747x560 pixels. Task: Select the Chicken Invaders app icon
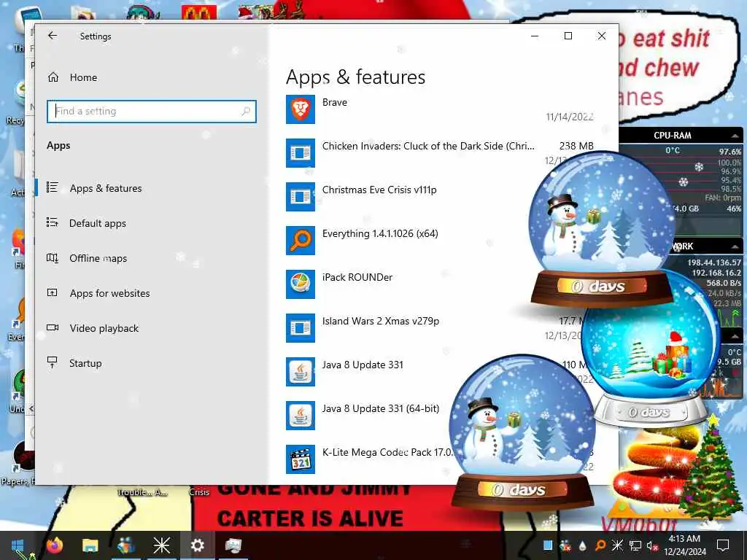point(300,153)
